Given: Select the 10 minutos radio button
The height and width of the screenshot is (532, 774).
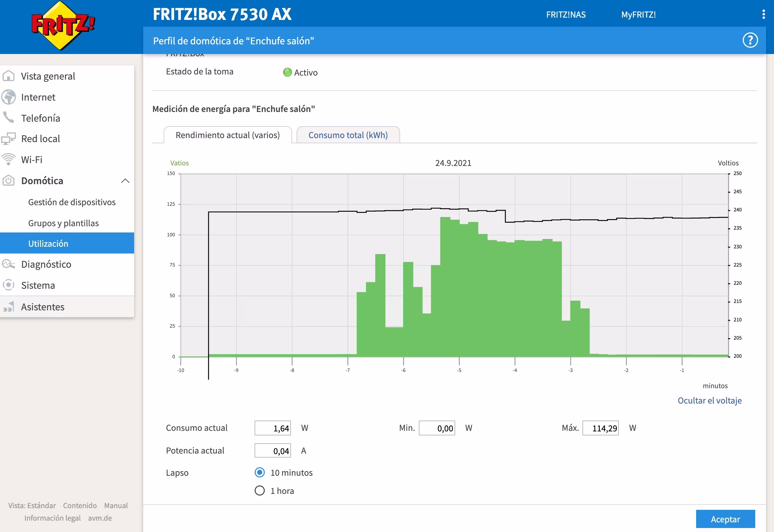Looking at the screenshot, I should click(x=259, y=472).
